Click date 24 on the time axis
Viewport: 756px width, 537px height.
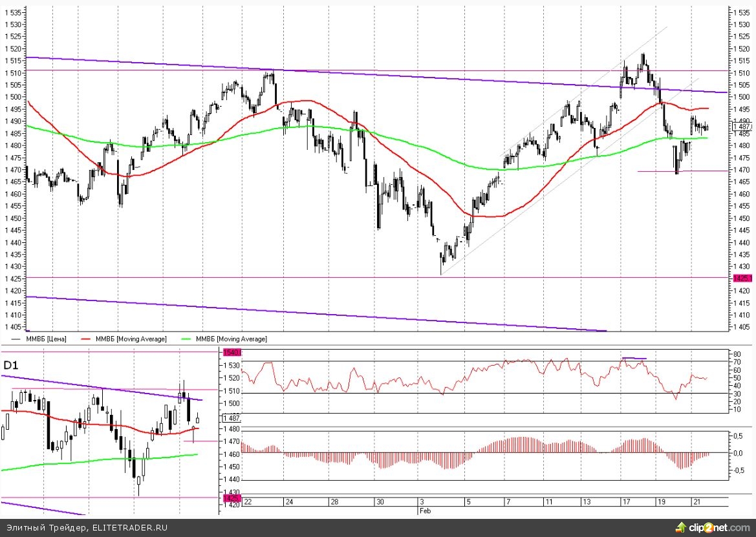[x=288, y=502]
